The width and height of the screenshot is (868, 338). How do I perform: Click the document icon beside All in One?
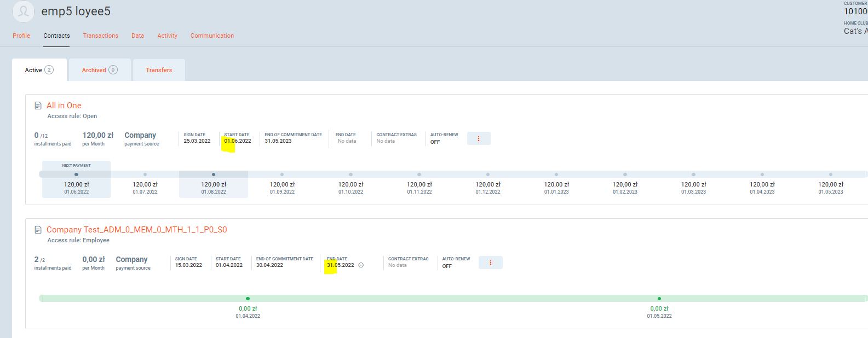click(38, 106)
